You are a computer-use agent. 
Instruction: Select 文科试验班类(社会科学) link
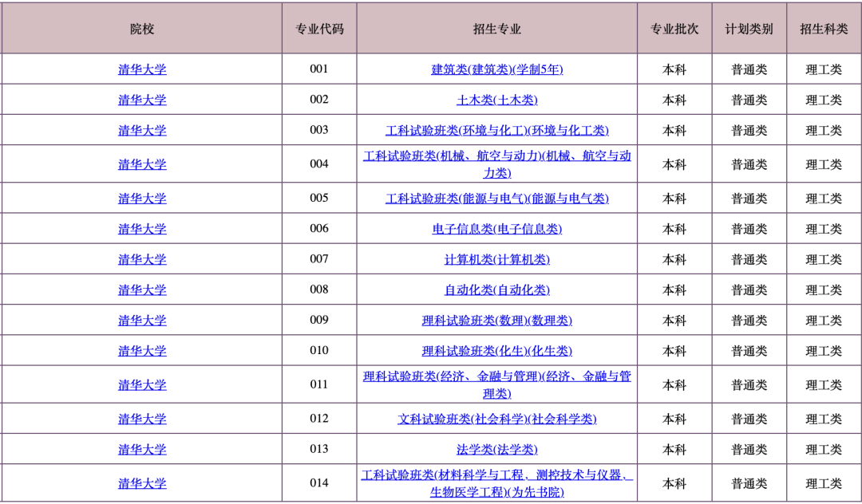pos(496,419)
